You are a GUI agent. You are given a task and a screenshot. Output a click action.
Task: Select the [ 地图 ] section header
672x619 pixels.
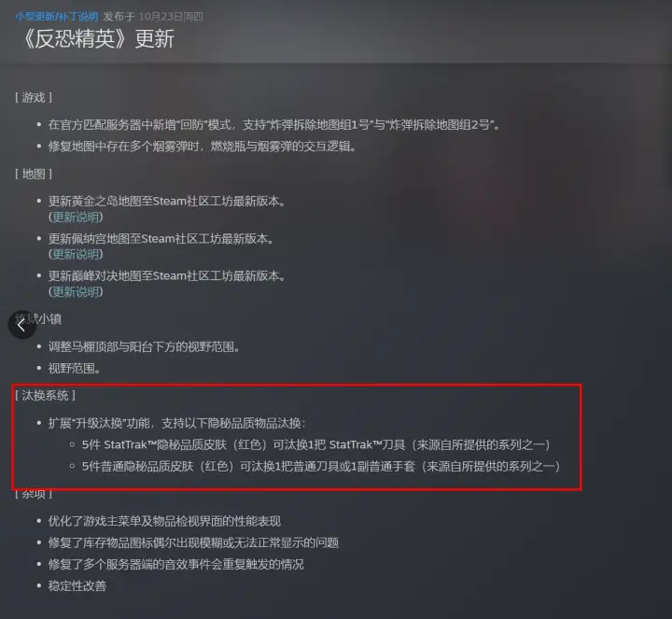coord(34,174)
